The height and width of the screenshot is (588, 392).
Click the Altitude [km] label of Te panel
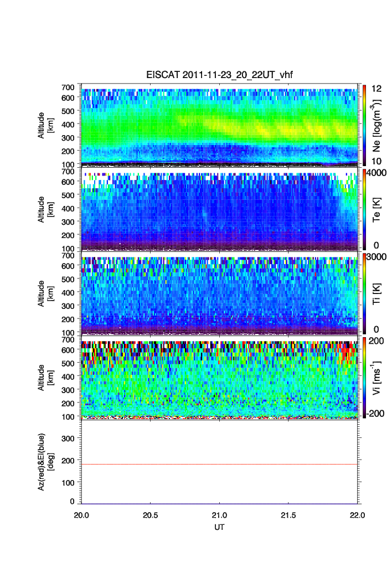(x=45, y=210)
